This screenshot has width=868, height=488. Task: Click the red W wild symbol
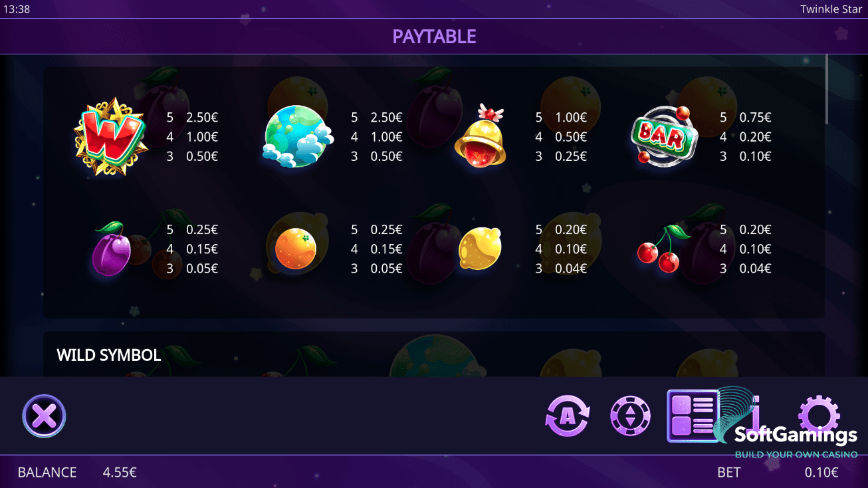click(110, 137)
